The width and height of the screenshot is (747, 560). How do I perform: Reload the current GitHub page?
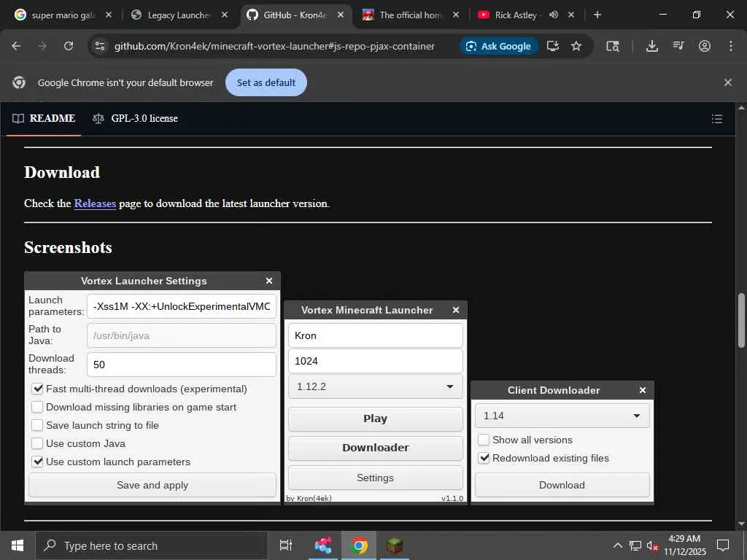click(69, 46)
